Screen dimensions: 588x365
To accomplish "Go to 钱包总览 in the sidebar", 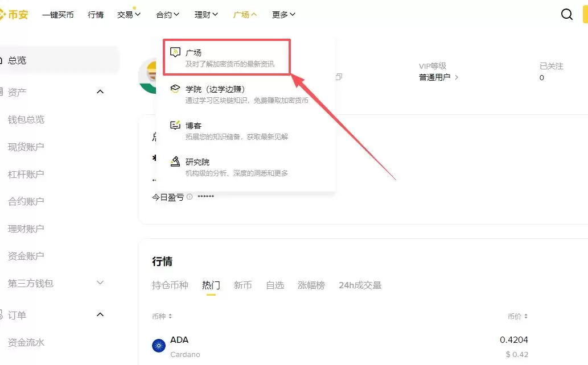I will coord(26,119).
